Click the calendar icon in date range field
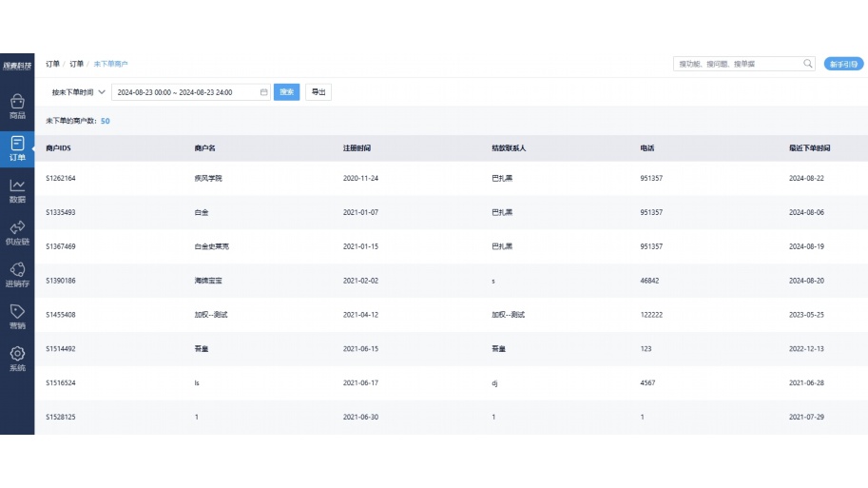The height and width of the screenshot is (488, 868). pyautogui.click(x=263, y=92)
